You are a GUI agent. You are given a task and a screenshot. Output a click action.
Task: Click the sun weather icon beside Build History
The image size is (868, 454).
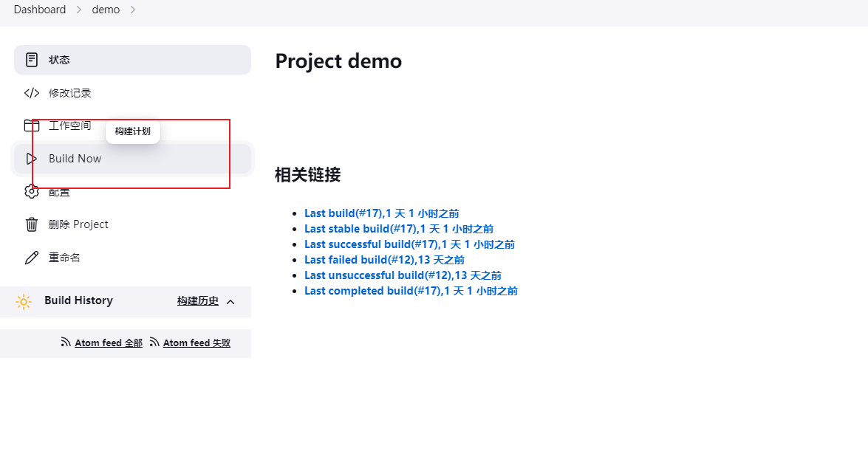23,301
